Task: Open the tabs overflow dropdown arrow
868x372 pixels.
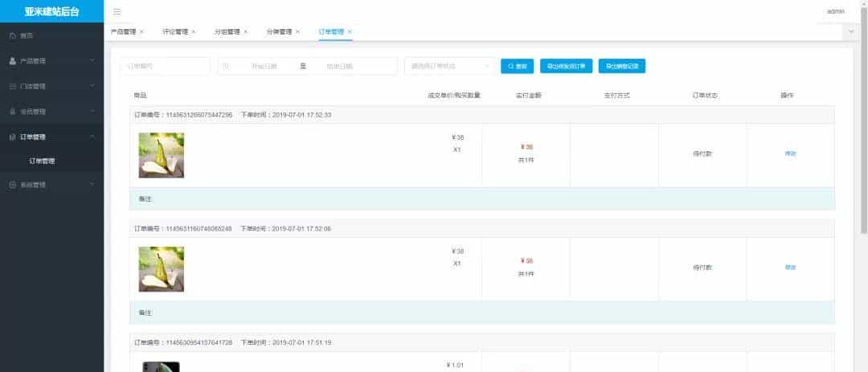Action: tap(851, 32)
